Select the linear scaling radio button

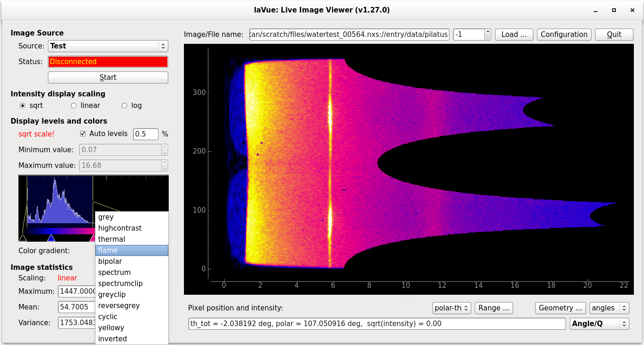coord(74,106)
